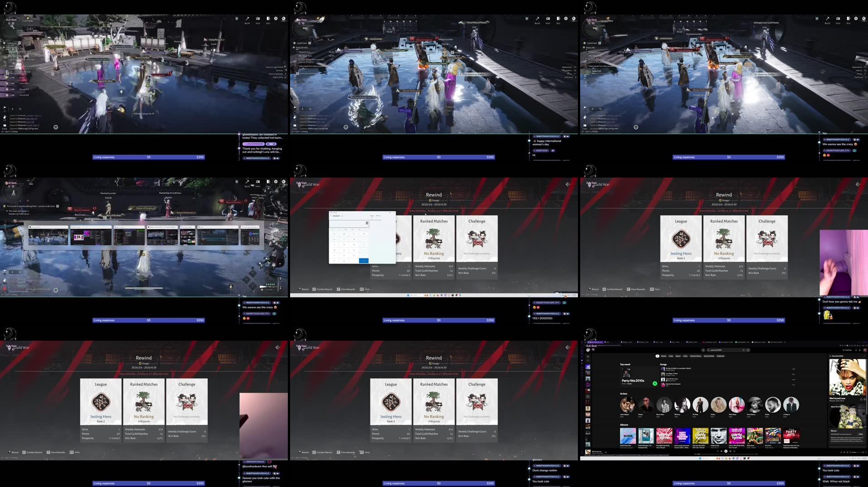Switch to the Songs filter in Spotify search

[x=671, y=356]
